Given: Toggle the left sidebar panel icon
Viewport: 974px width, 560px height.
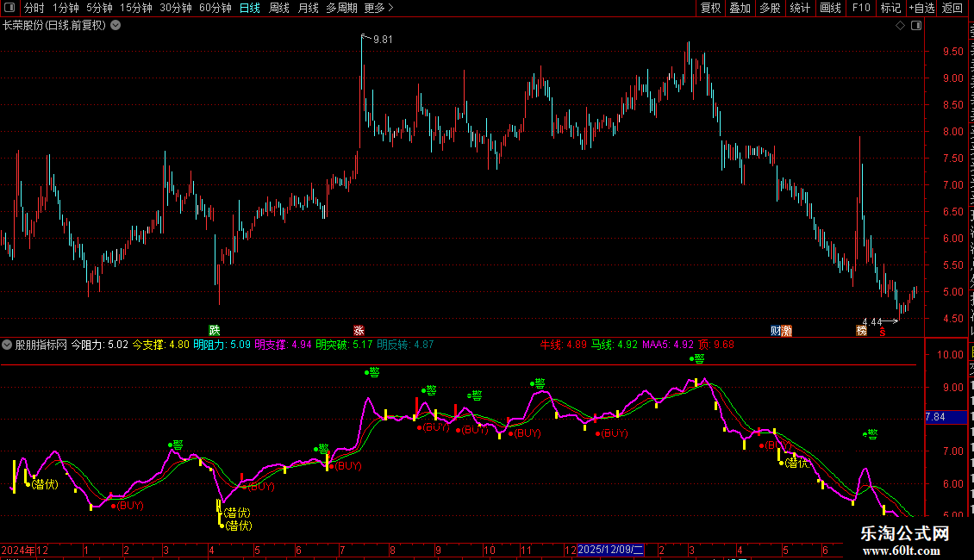Looking at the screenshot, I should 9,8.
